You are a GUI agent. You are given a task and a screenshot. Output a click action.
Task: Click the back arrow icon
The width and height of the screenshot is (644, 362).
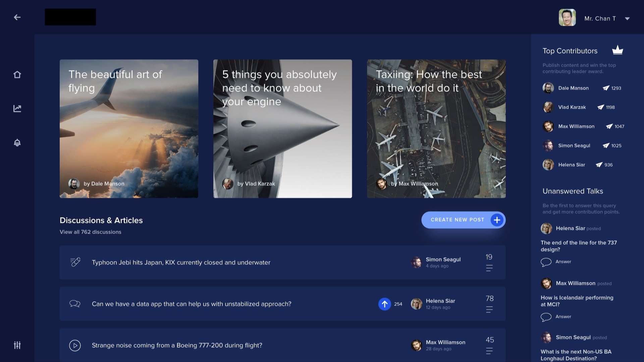[x=17, y=17]
